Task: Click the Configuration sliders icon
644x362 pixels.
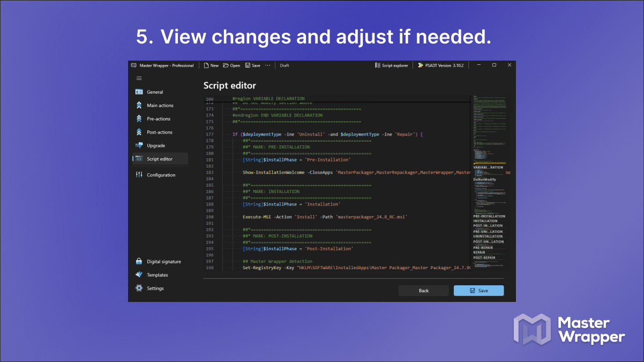Action: click(x=139, y=175)
